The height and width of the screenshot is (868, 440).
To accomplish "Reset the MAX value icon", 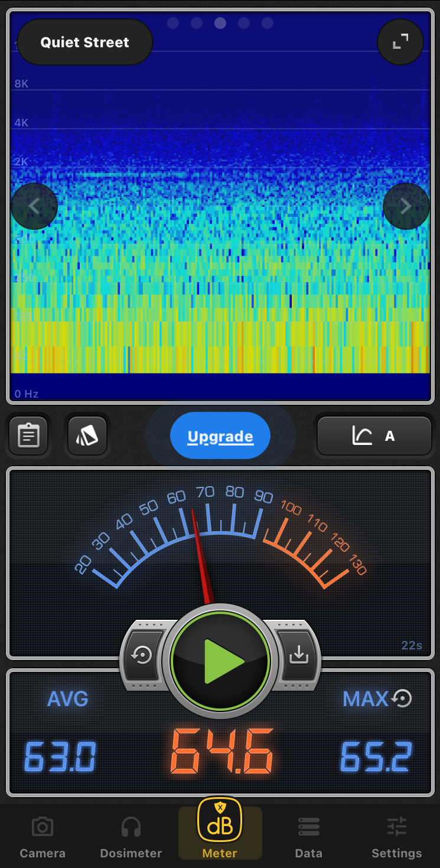I will pyautogui.click(x=403, y=699).
